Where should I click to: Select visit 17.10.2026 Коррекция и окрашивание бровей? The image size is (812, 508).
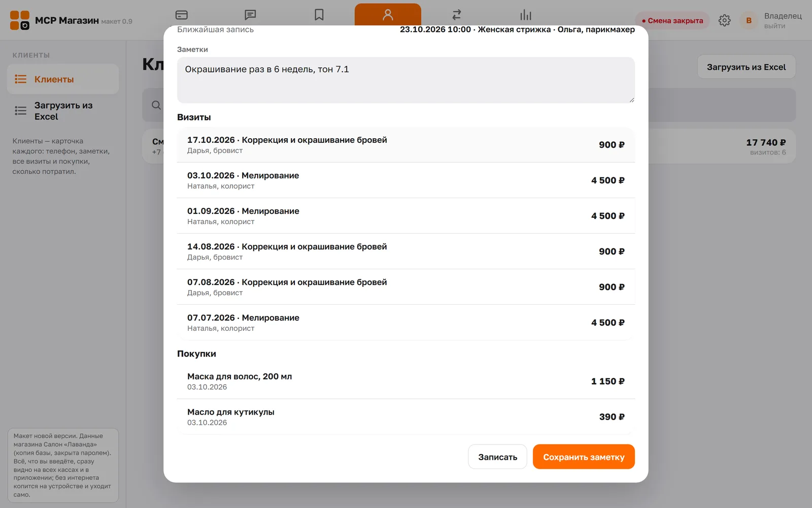point(406,145)
